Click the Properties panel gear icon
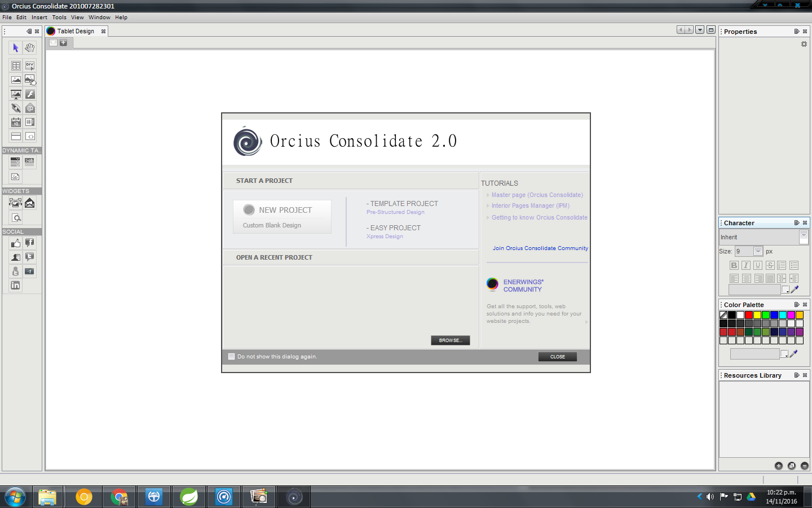Viewport: 812px width, 508px height. click(x=804, y=44)
